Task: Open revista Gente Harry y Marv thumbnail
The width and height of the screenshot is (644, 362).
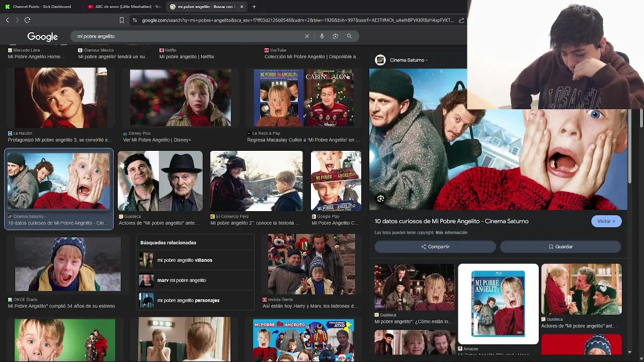Action: tap(311, 264)
